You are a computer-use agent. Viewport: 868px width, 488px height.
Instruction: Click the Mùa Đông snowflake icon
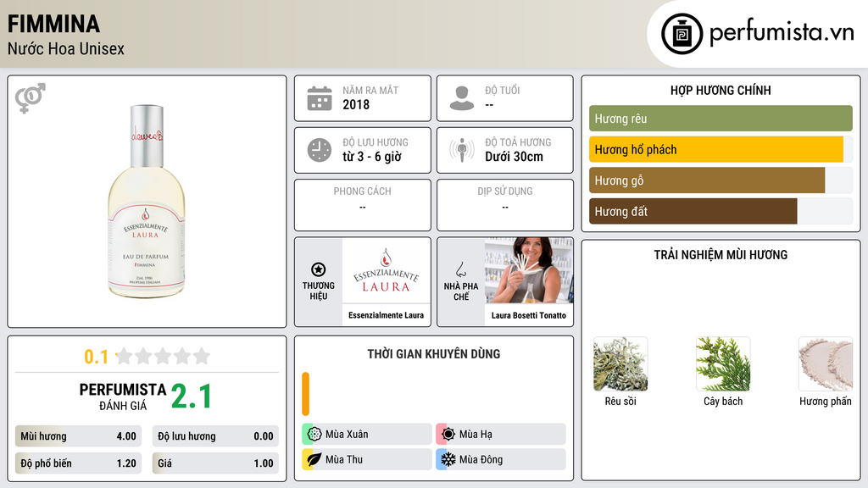pyautogui.click(x=448, y=459)
